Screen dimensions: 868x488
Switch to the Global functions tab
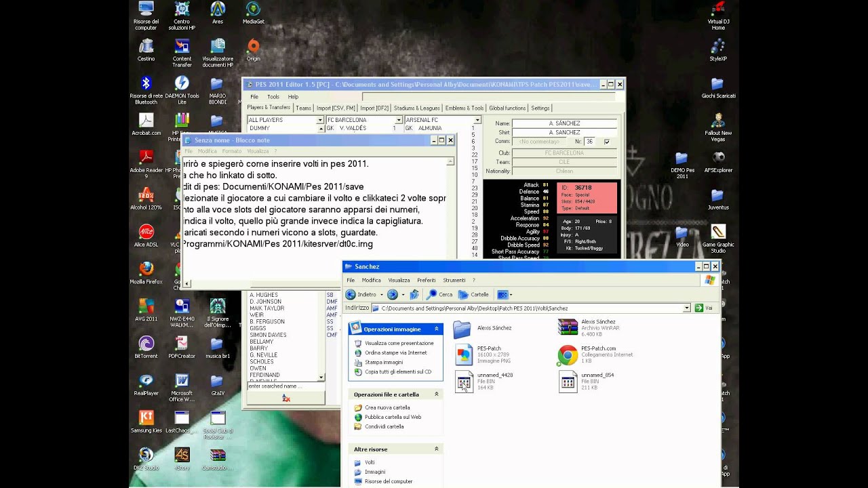pyautogui.click(x=507, y=108)
